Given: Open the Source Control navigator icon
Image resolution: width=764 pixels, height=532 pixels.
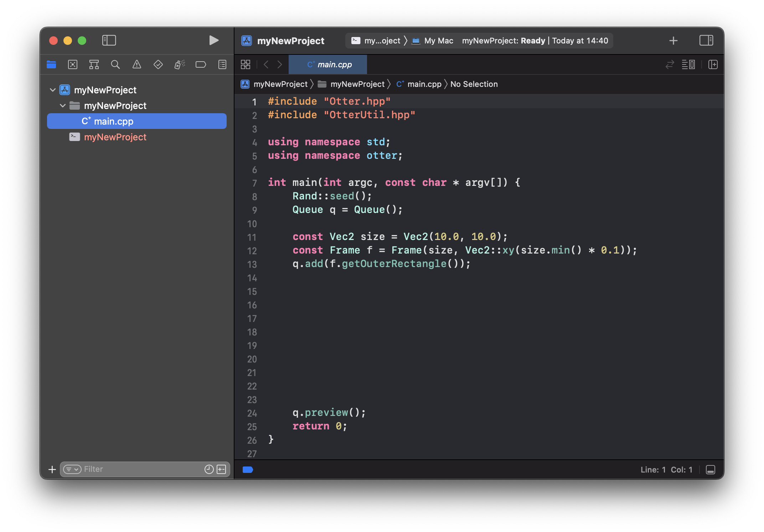Looking at the screenshot, I should (73, 64).
